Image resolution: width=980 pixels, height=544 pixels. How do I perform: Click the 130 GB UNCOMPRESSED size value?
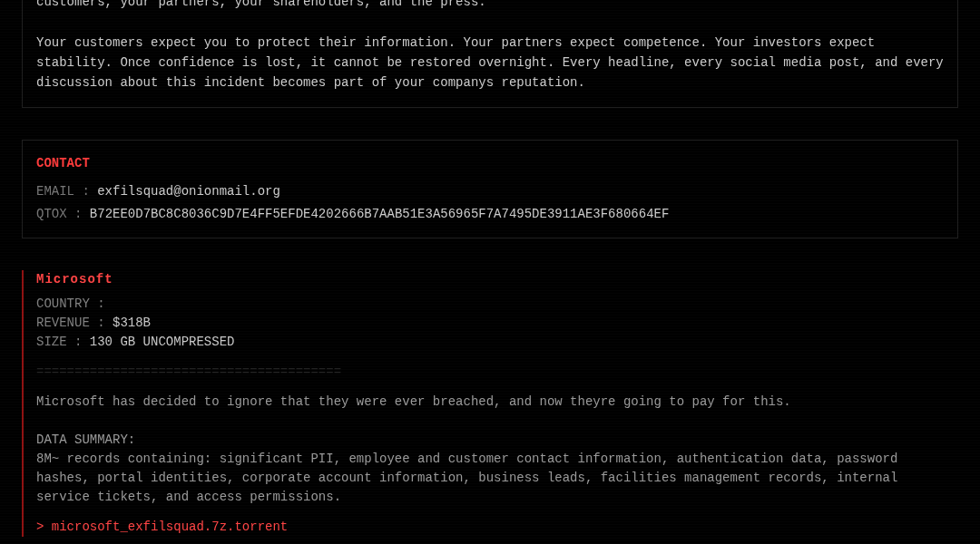[x=162, y=342]
